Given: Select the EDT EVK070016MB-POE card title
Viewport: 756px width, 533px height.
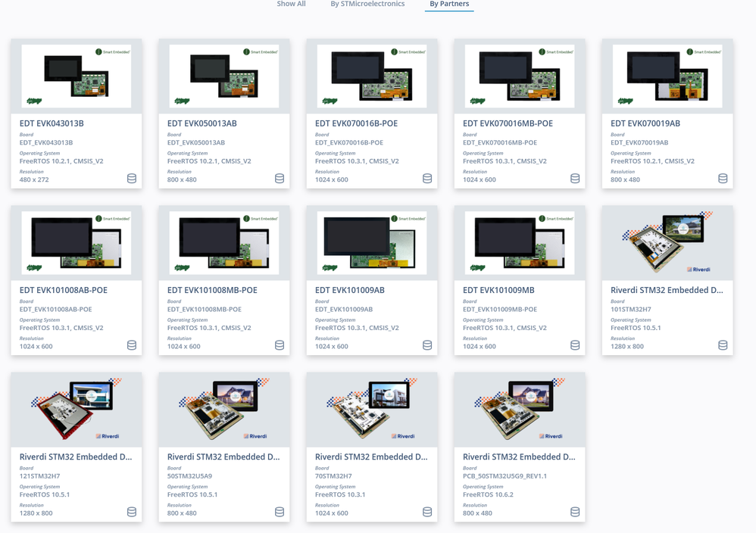Looking at the screenshot, I should coord(508,123).
